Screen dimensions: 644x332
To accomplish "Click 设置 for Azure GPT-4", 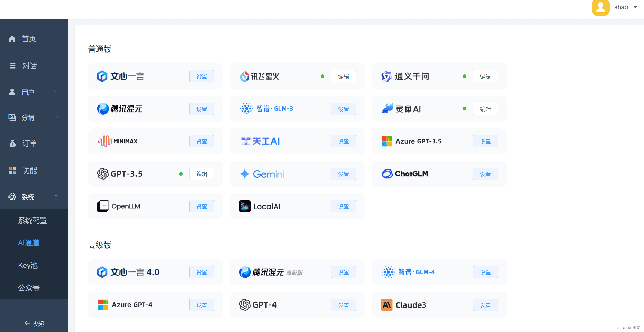I will (202, 305).
